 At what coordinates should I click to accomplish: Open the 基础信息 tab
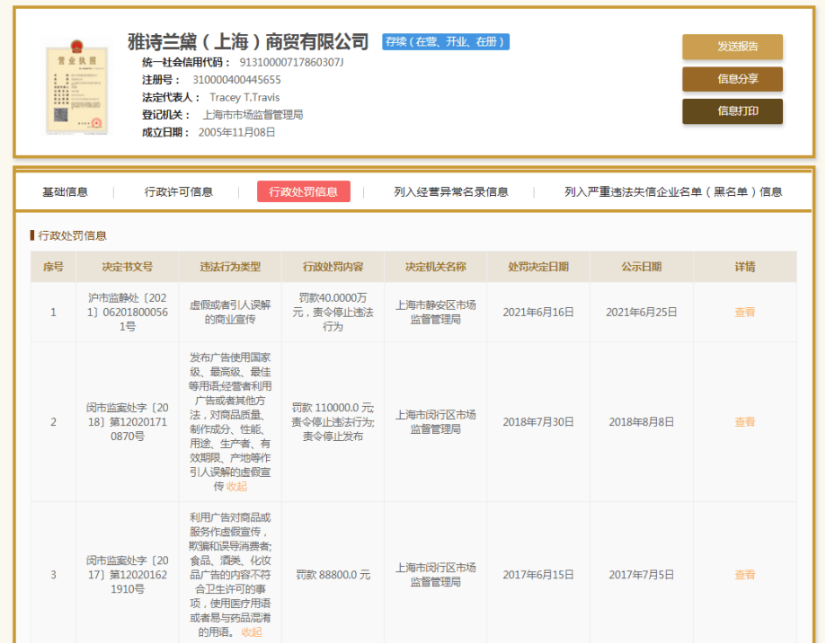[x=66, y=191]
